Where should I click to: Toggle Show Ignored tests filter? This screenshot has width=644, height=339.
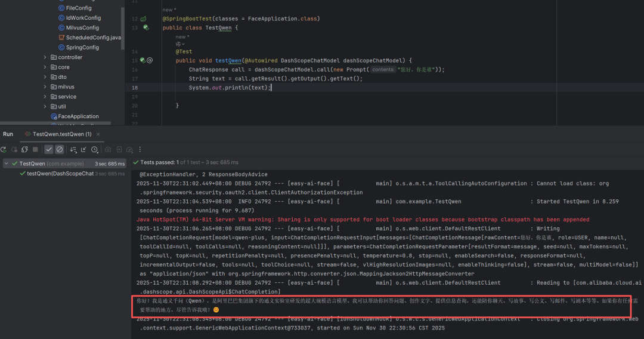tap(60, 149)
